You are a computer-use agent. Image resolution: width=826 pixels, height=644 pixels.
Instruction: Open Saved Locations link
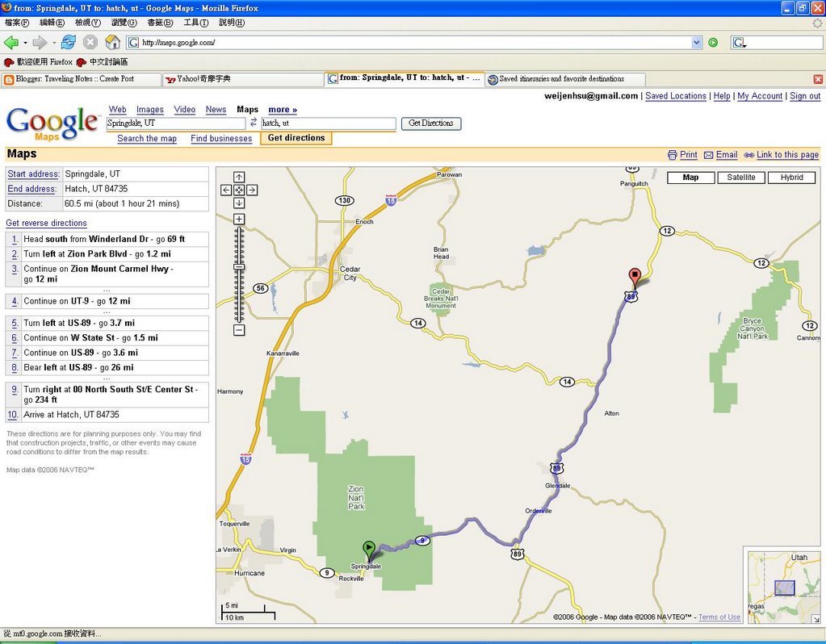676,96
